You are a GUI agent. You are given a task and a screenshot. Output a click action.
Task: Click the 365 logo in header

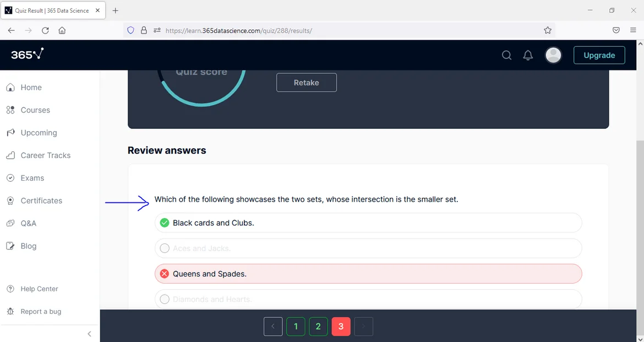click(28, 55)
